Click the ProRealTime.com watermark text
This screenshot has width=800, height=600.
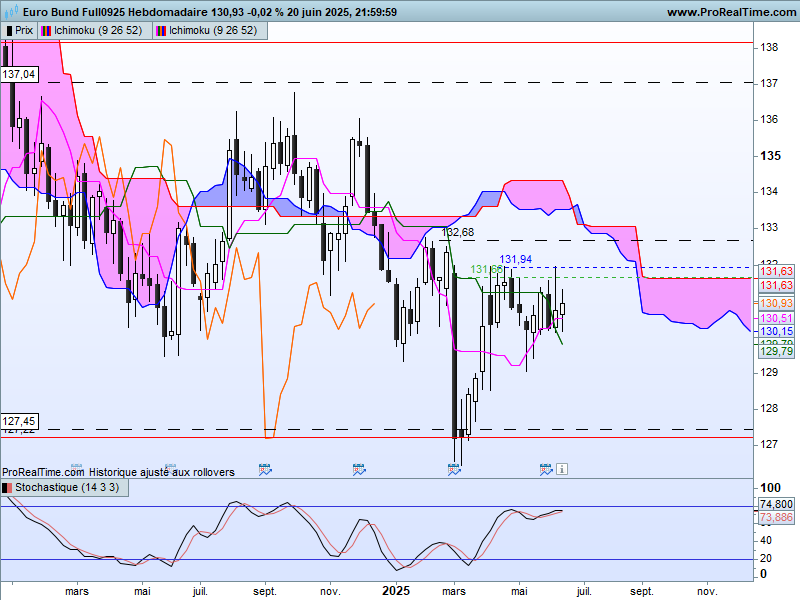tap(43, 472)
